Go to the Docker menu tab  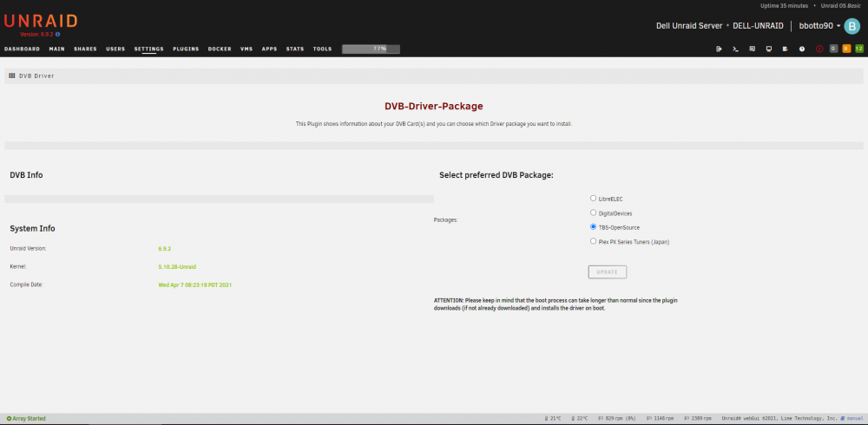pyautogui.click(x=220, y=49)
